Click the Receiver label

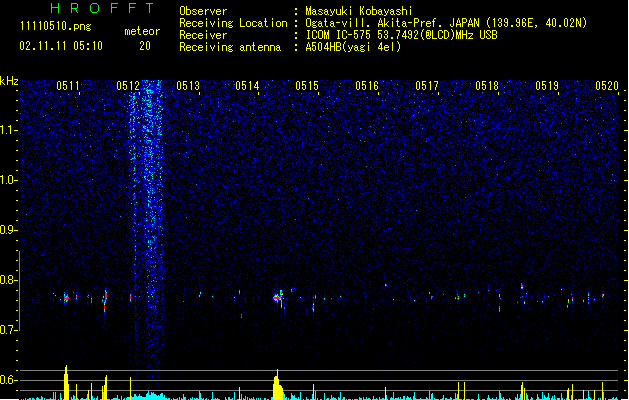(x=203, y=35)
